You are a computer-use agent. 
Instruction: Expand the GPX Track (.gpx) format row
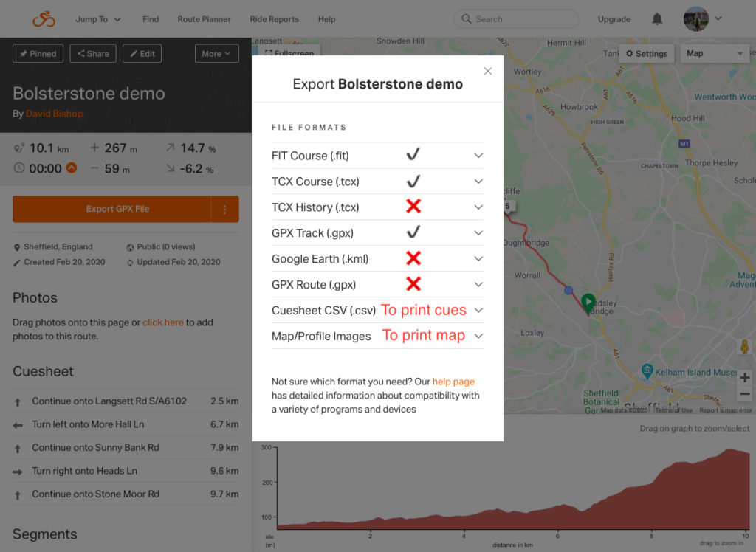point(377,233)
